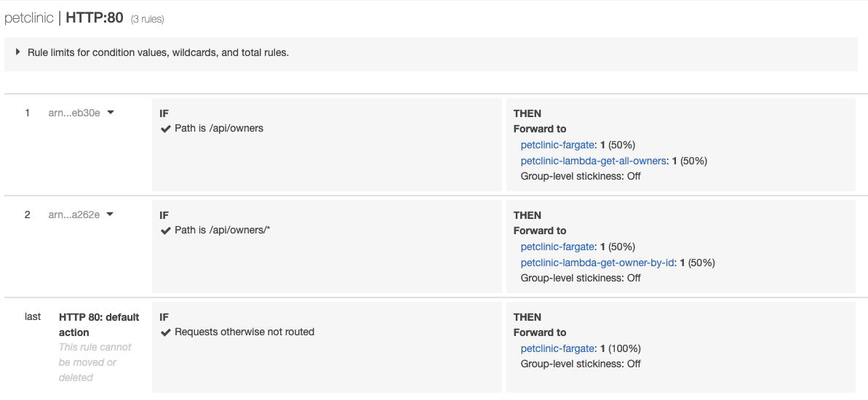The height and width of the screenshot is (400, 868).
Task: Click the Path is /api/owners condition text
Action: point(219,129)
